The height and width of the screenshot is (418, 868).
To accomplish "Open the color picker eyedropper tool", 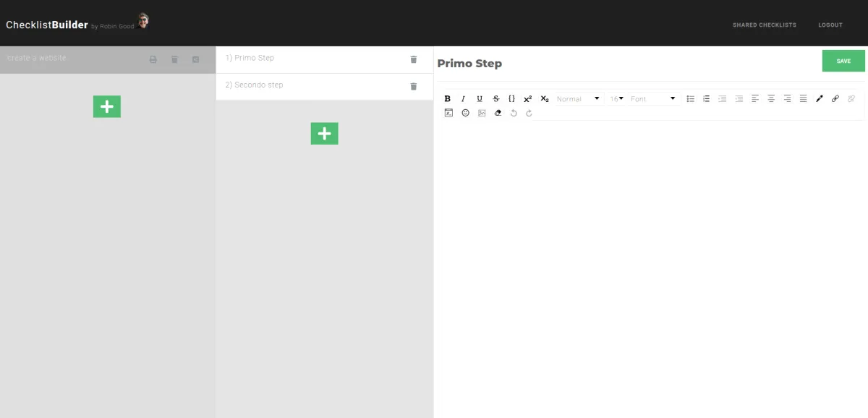I will pos(820,98).
